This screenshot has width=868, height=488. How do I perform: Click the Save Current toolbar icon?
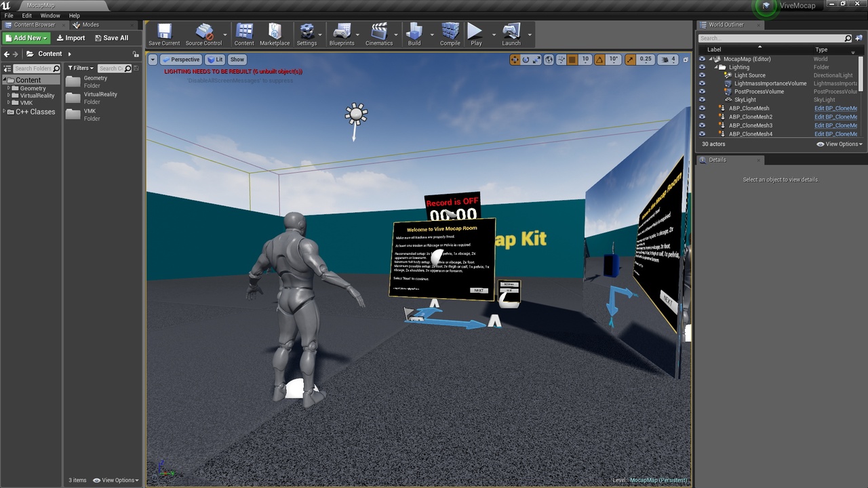[x=164, y=35]
